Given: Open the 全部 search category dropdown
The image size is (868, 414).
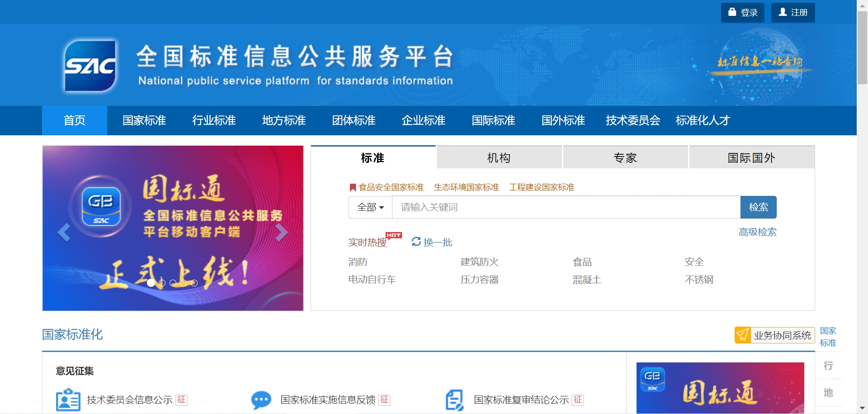Looking at the screenshot, I should (x=370, y=207).
